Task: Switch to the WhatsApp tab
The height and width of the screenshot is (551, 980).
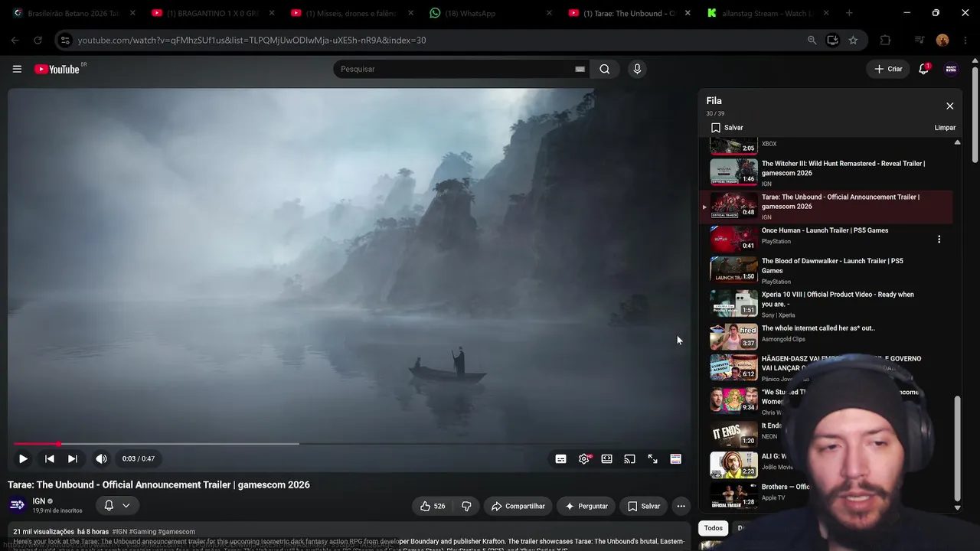Action: tap(491, 13)
